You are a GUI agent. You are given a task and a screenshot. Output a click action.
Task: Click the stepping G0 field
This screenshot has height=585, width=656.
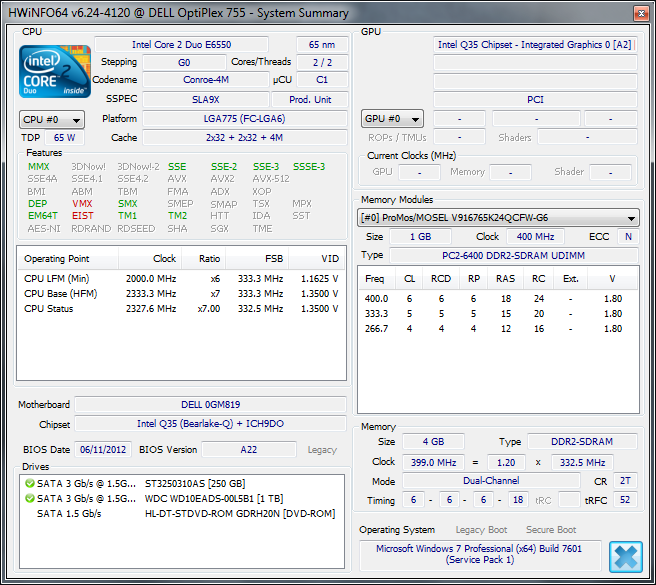point(184,63)
